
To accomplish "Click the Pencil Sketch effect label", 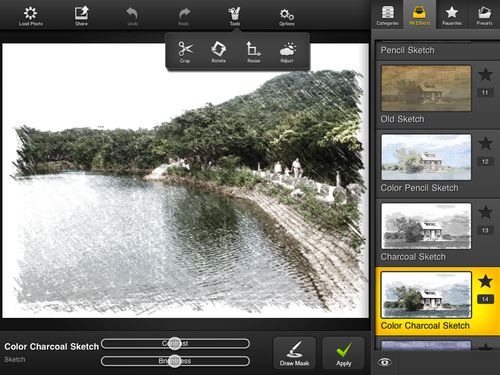I will click(x=407, y=50).
